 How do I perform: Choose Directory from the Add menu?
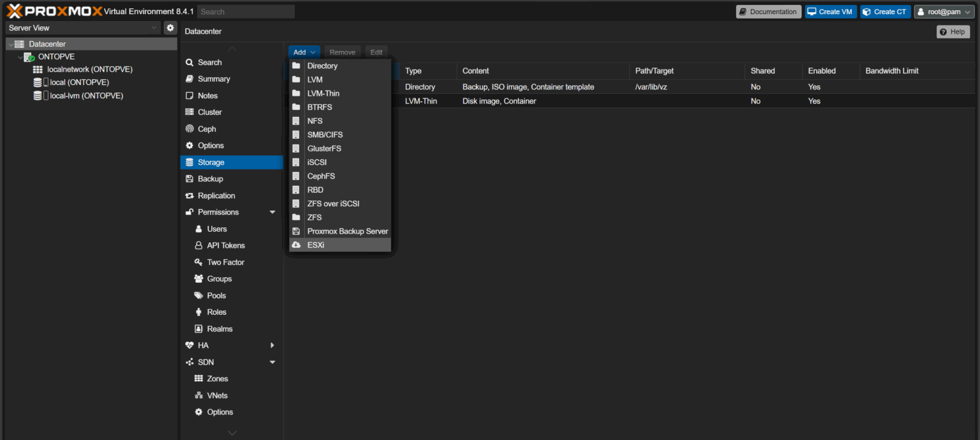pyautogui.click(x=340, y=66)
